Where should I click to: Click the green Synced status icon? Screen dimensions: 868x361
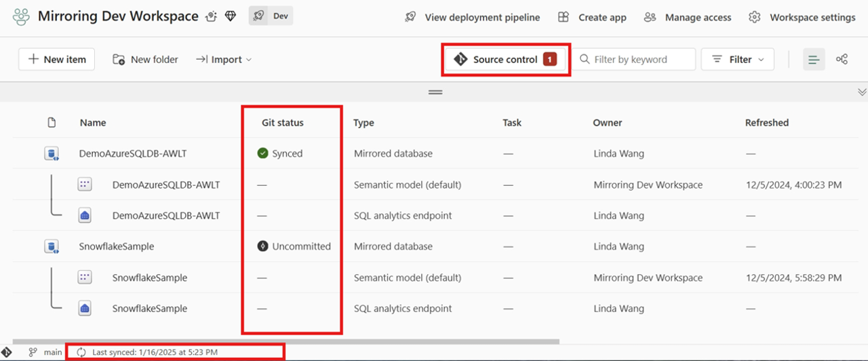click(263, 153)
